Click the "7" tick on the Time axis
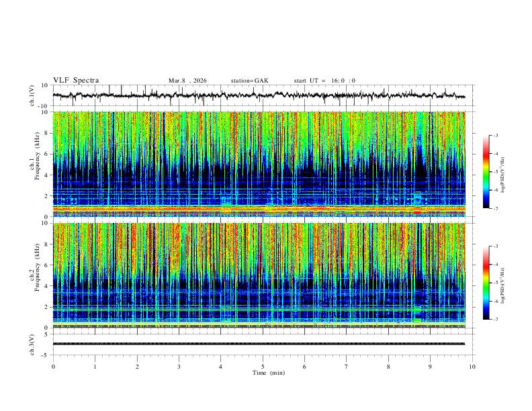Screen dimensions: 532x411 point(347,367)
